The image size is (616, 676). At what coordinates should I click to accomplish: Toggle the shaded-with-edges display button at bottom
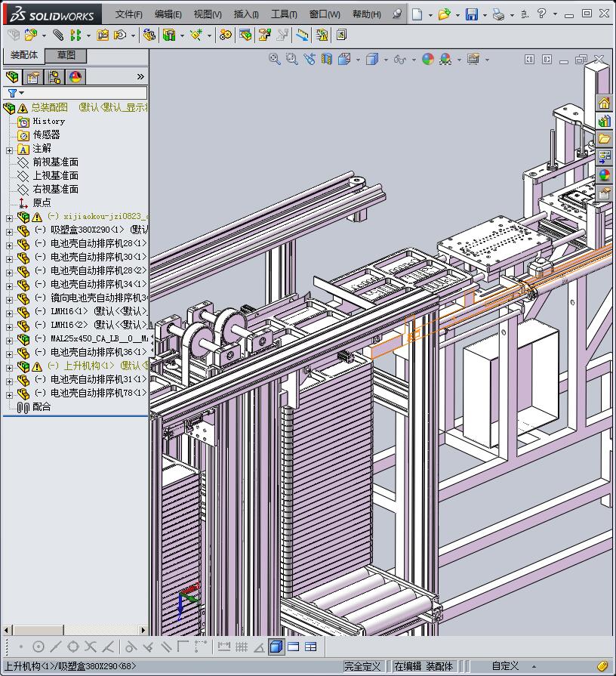(276, 647)
